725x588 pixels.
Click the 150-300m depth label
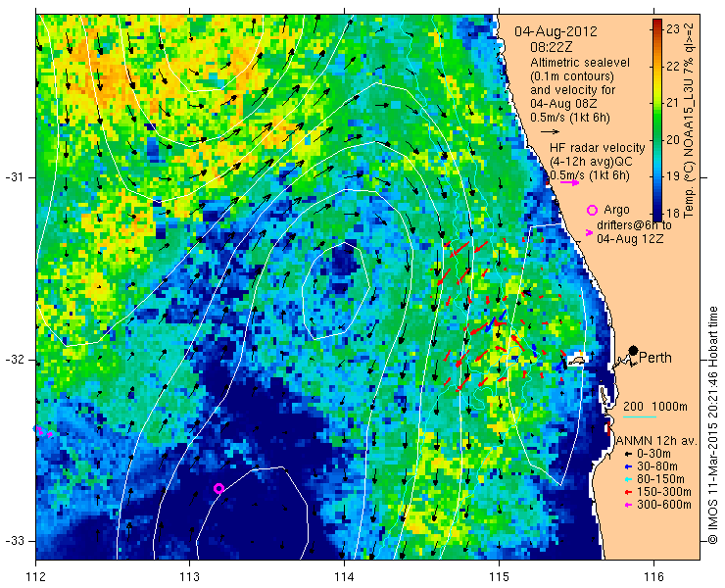(664, 492)
